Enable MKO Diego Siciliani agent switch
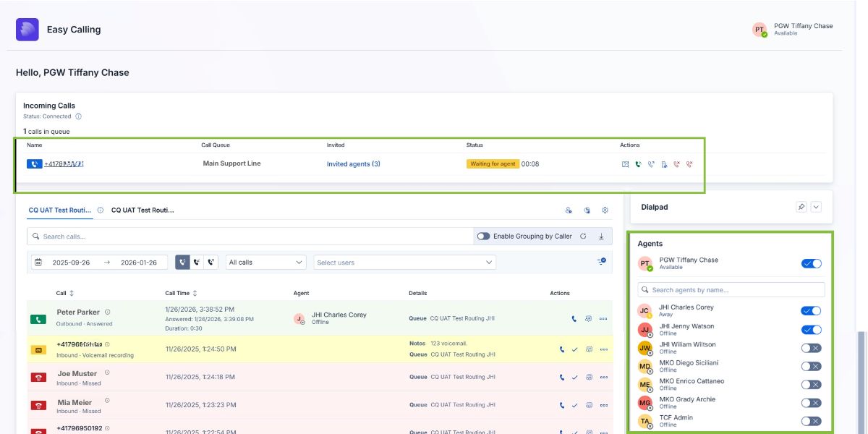 812,366
